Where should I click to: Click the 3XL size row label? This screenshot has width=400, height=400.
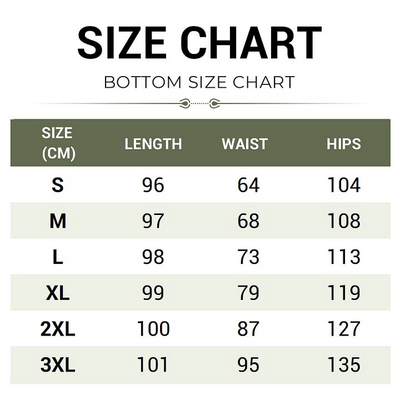(x=58, y=365)
